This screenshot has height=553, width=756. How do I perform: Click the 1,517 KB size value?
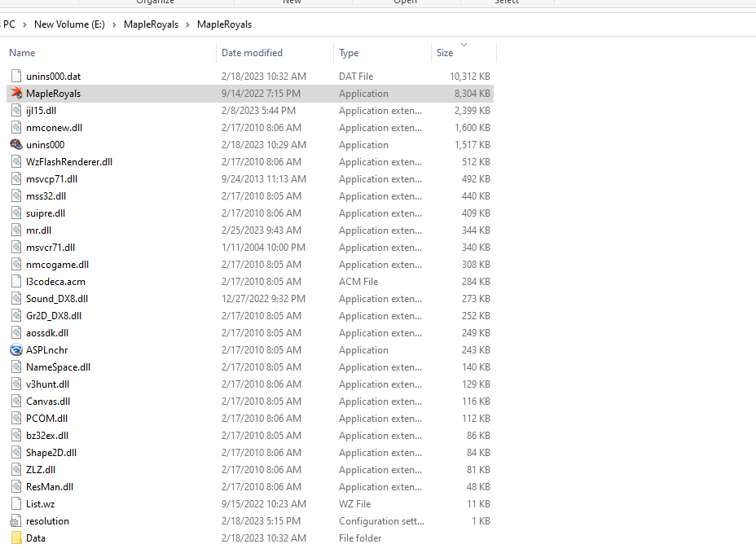point(472,145)
